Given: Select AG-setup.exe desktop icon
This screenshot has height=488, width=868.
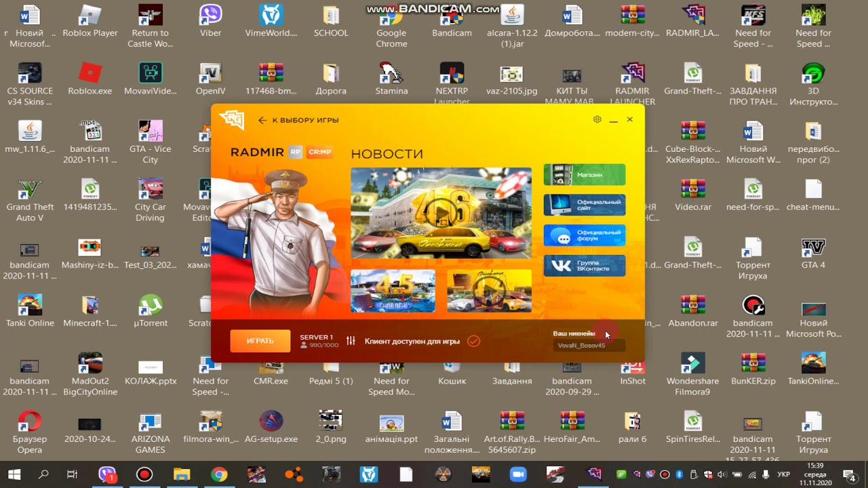Looking at the screenshot, I should coord(271,427).
